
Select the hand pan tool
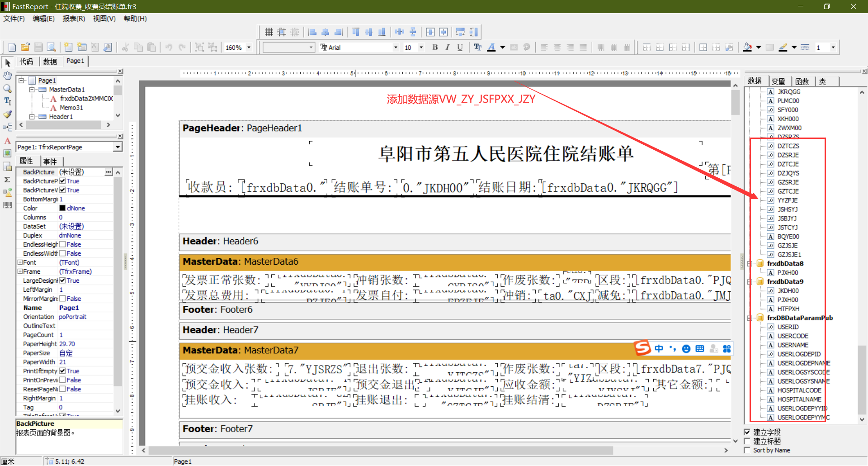tap(7, 76)
